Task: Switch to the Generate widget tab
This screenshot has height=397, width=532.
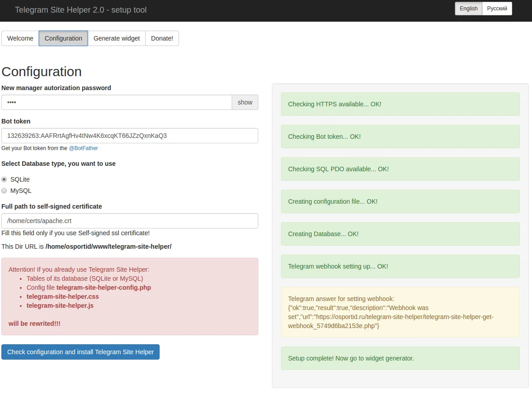Action: coord(116,38)
